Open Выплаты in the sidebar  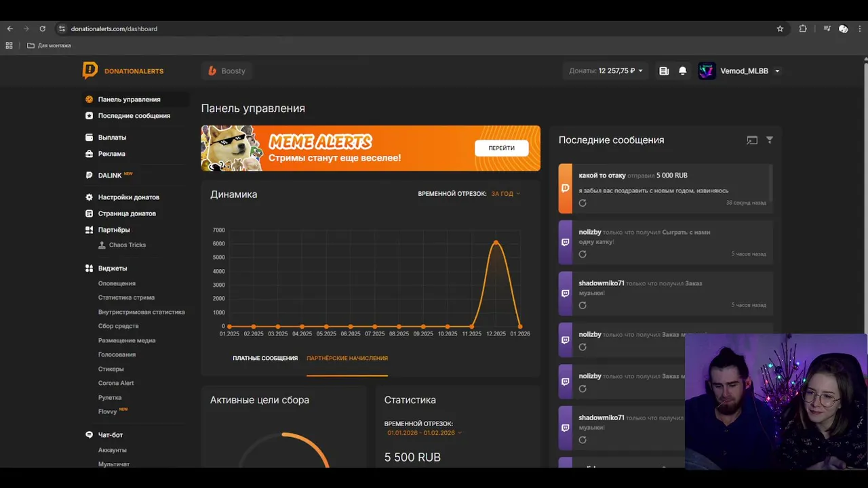point(112,138)
